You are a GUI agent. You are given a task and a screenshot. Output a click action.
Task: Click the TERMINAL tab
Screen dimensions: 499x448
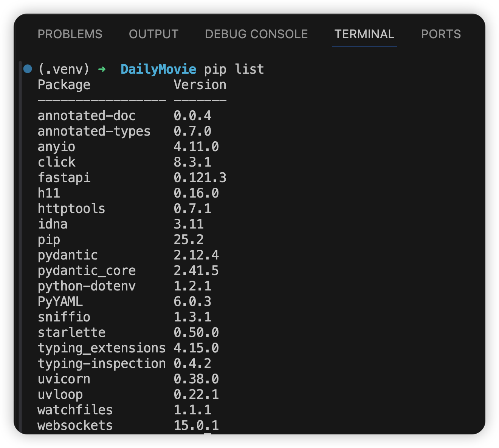click(364, 34)
